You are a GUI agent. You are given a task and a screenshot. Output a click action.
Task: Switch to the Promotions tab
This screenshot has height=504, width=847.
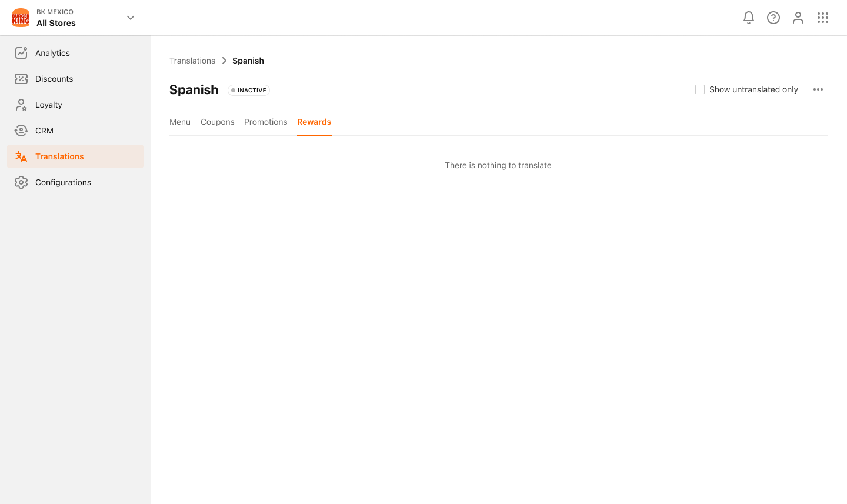coord(266,122)
